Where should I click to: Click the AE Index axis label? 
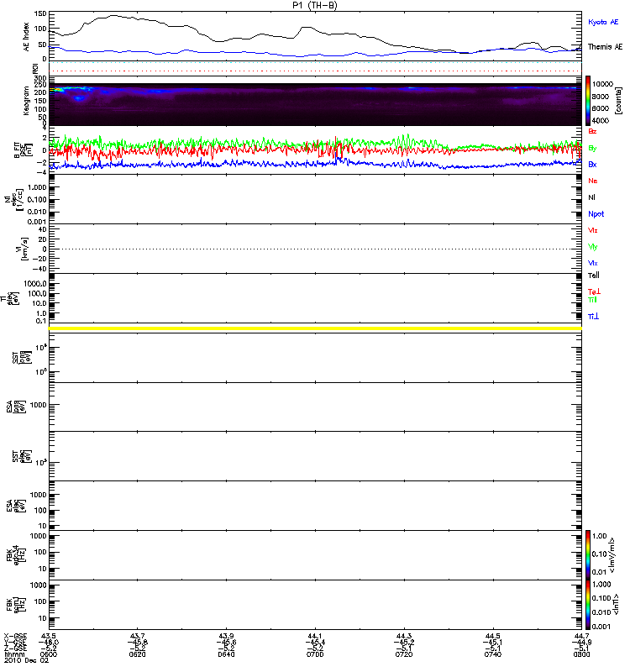[27, 37]
